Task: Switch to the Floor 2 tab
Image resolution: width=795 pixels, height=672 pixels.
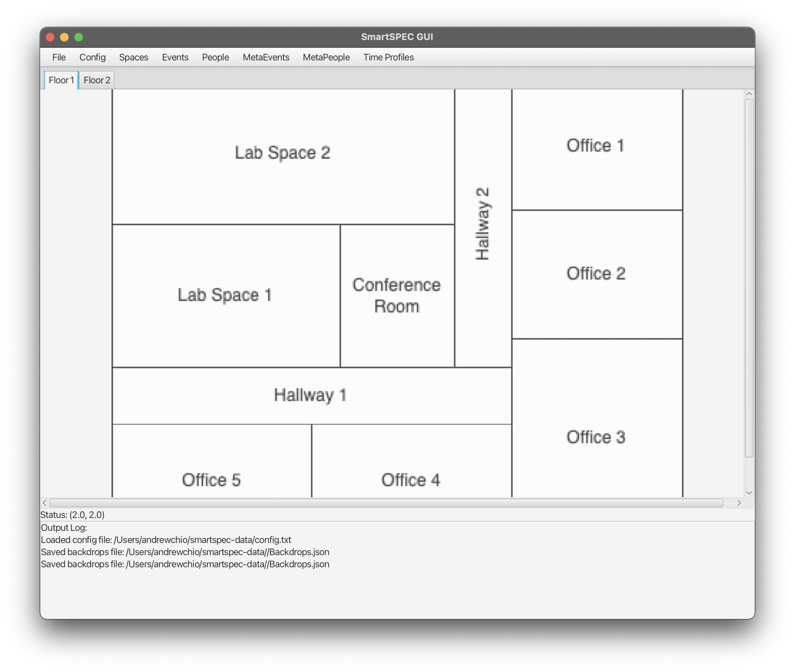Action: [97, 80]
